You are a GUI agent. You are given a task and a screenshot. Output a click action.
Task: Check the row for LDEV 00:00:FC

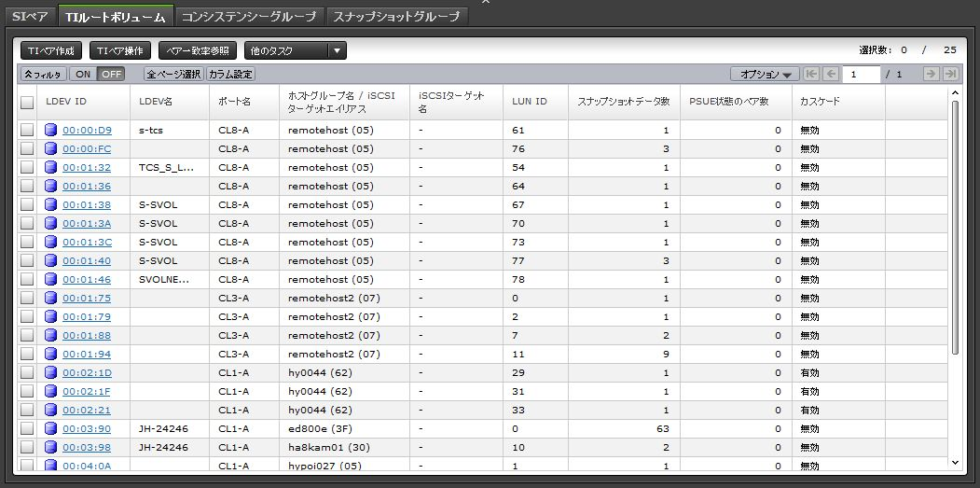point(27,149)
